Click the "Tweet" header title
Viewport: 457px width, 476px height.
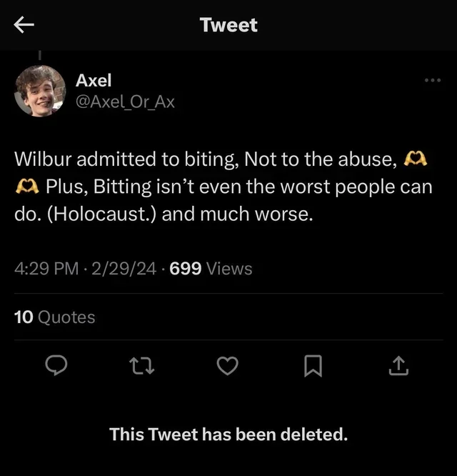(228, 25)
